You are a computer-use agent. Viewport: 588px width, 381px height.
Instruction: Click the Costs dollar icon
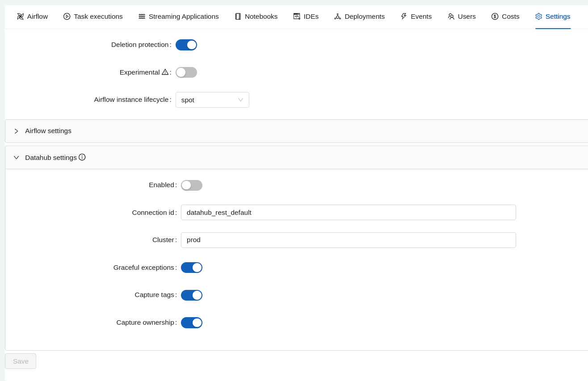pyautogui.click(x=495, y=17)
